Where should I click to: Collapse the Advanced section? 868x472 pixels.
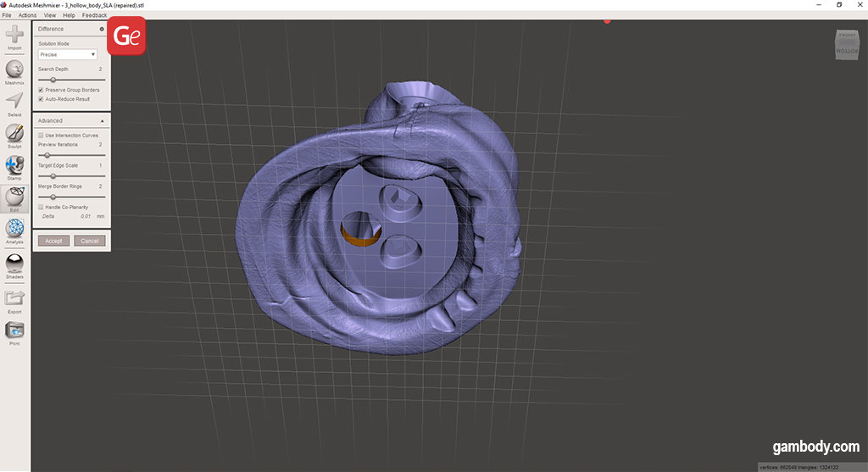(x=102, y=121)
